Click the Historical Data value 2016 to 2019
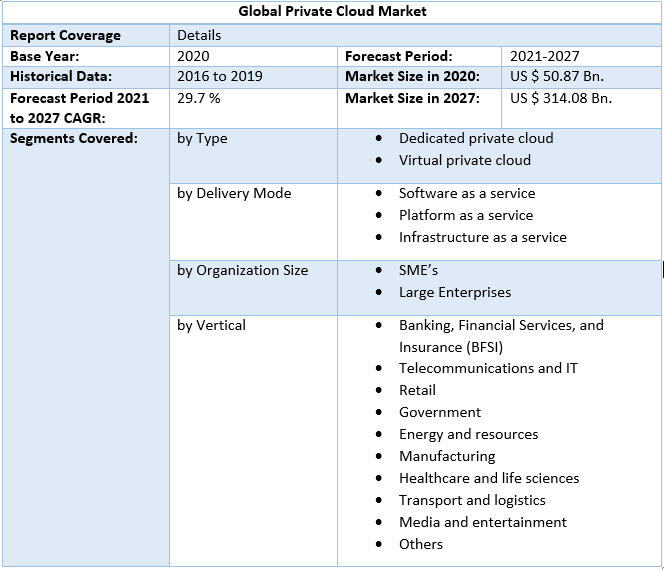The height and width of the screenshot is (570, 664). coord(218,76)
